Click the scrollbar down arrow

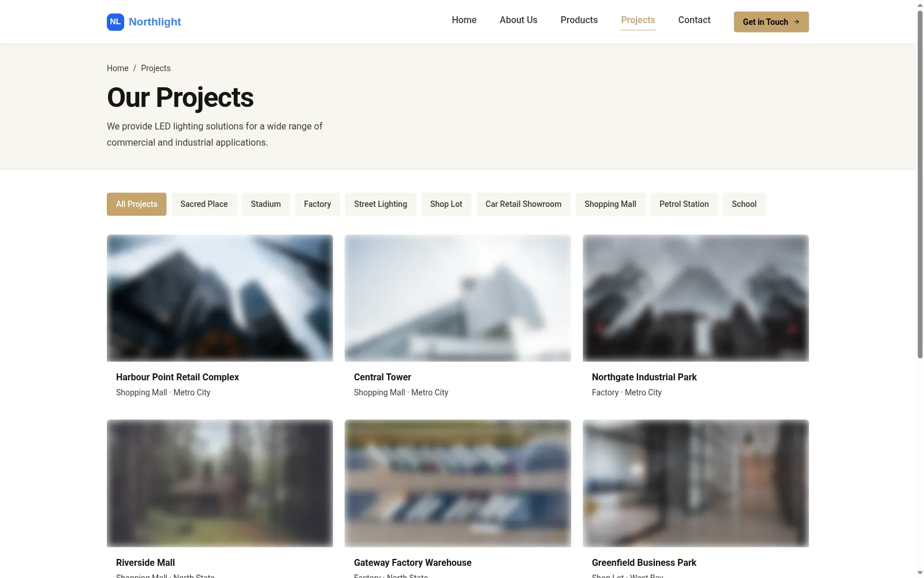pyautogui.click(x=920, y=573)
